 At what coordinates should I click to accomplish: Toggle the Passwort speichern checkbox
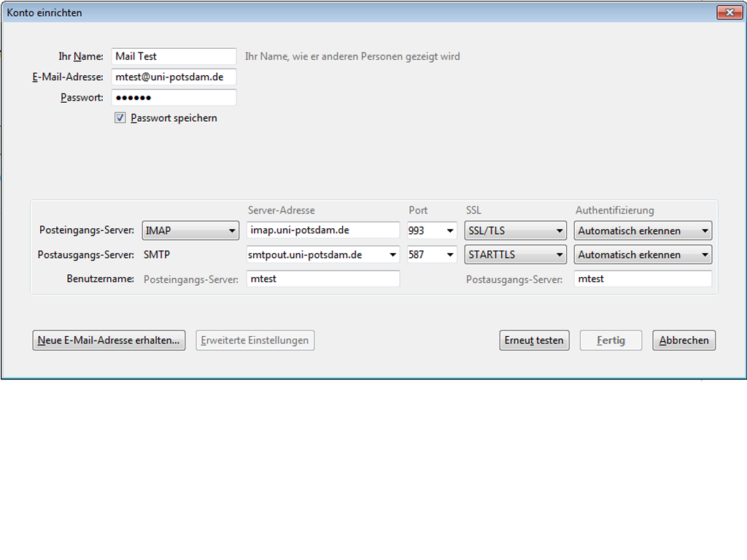pos(120,118)
